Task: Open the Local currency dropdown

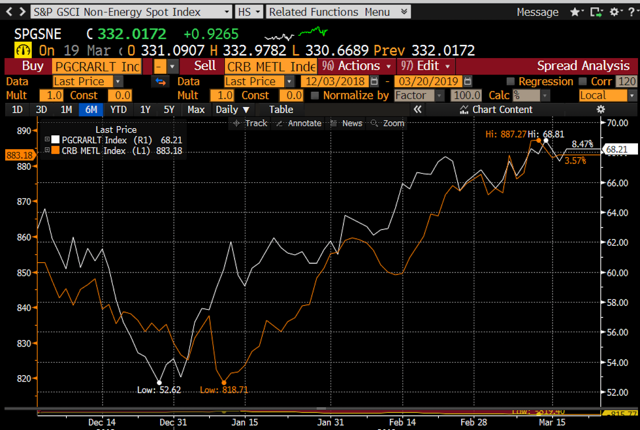Action: [x=607, y=95]
